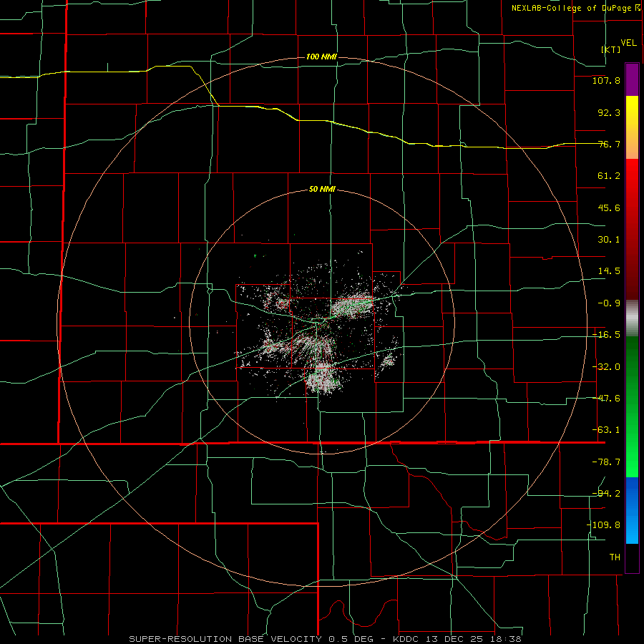Click the [KT] units label

(611, 49)
